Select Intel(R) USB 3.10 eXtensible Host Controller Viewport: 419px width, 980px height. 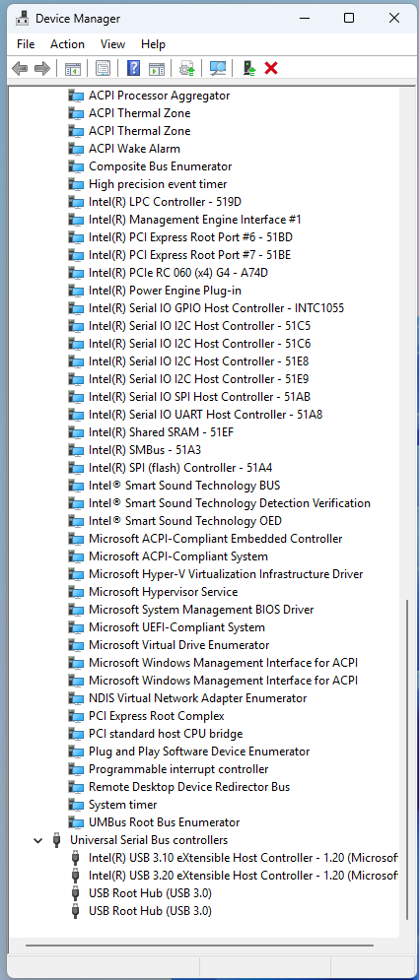[244, 858]
